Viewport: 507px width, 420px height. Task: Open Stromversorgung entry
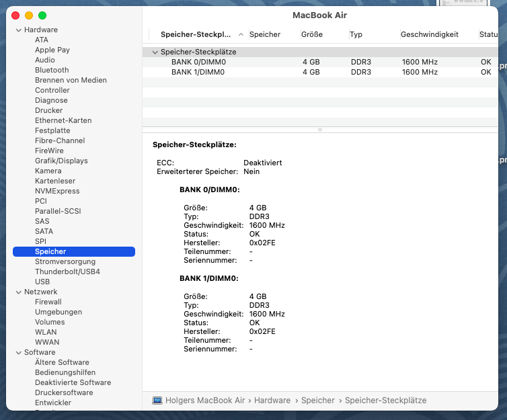point(65,261)
